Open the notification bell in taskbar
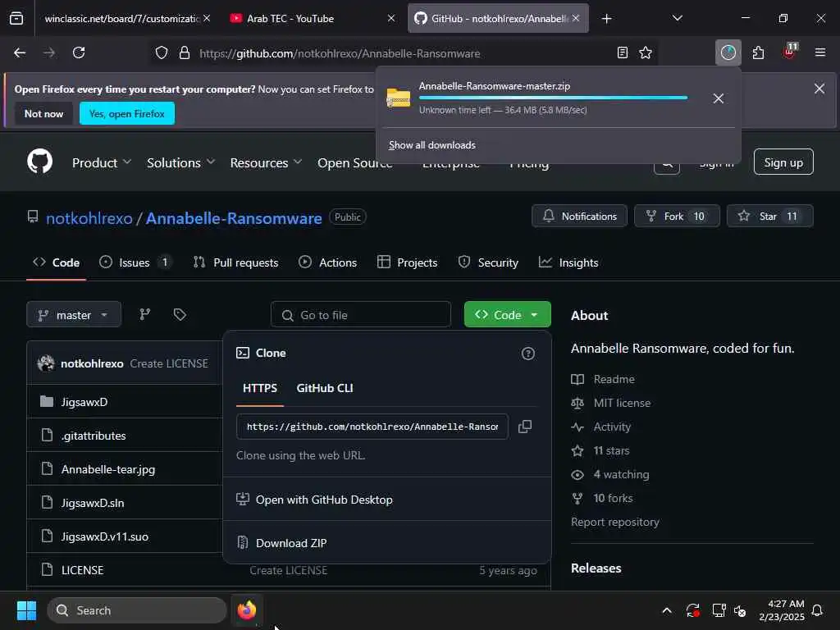Screen dimensions: 840x630 (818, 610)
